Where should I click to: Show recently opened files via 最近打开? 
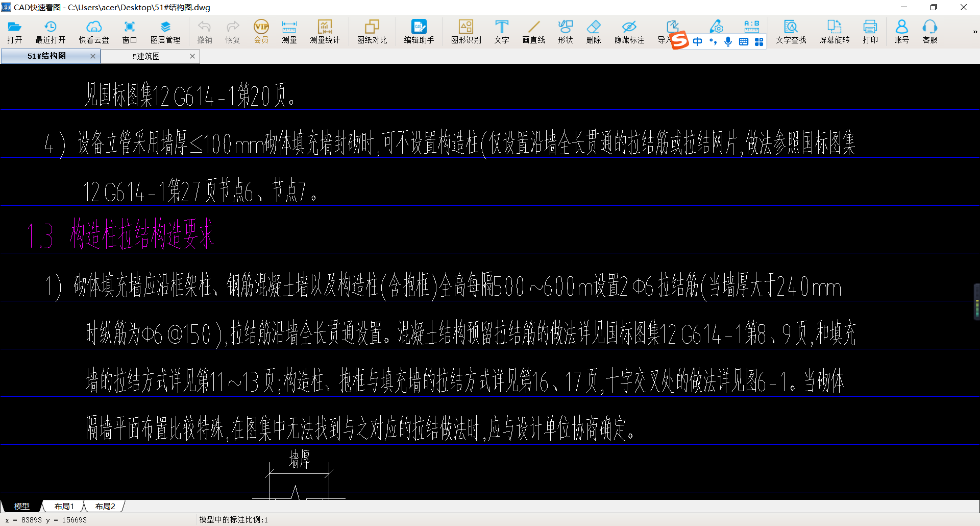pos(51,32)
